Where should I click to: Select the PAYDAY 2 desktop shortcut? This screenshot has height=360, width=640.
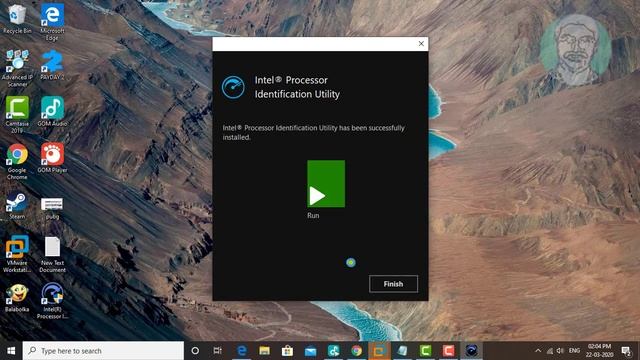52,65
